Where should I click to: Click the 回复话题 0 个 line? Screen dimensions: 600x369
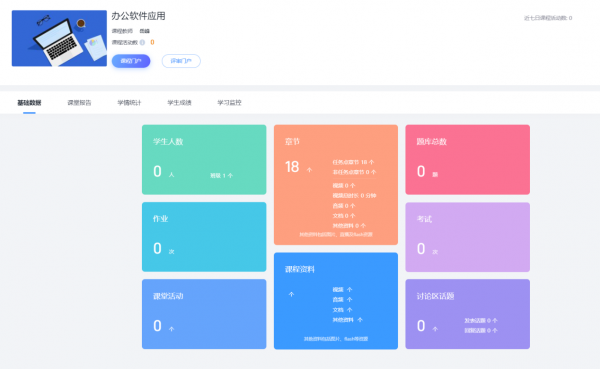click(481, 330)
